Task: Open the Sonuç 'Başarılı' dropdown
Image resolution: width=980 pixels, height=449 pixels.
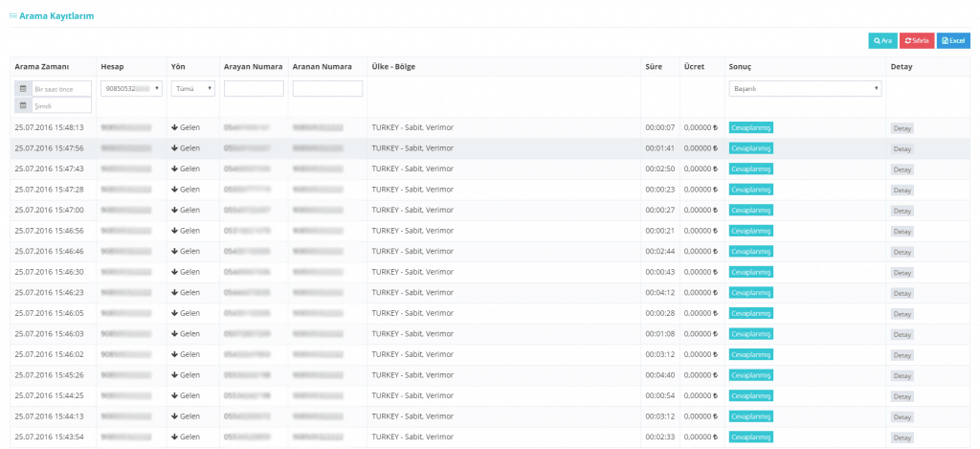Action: click(804, 88)
